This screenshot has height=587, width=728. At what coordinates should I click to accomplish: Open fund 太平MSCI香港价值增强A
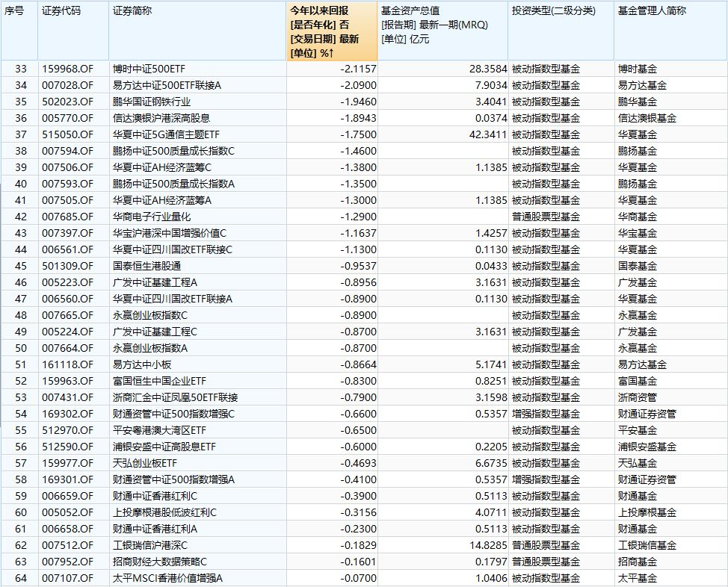click(x=167, y=578)
